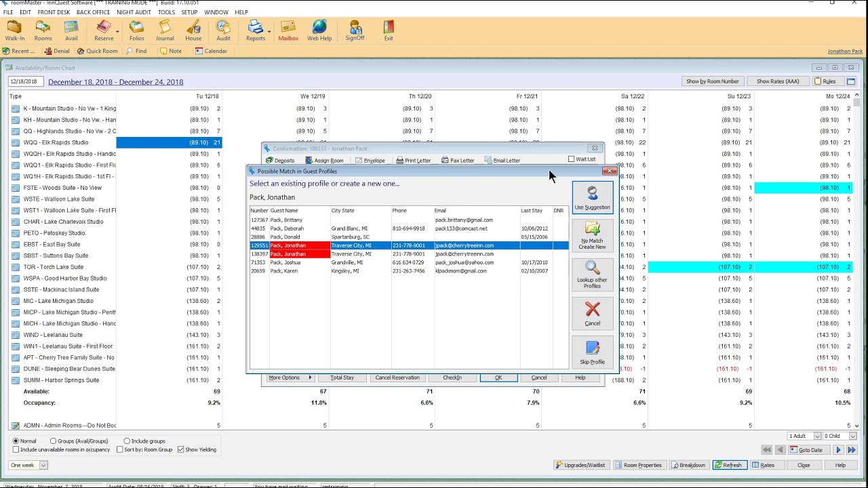Screen dimensions: 868x488
Task: Expand More Options button menu
Action: coord(290,378)
